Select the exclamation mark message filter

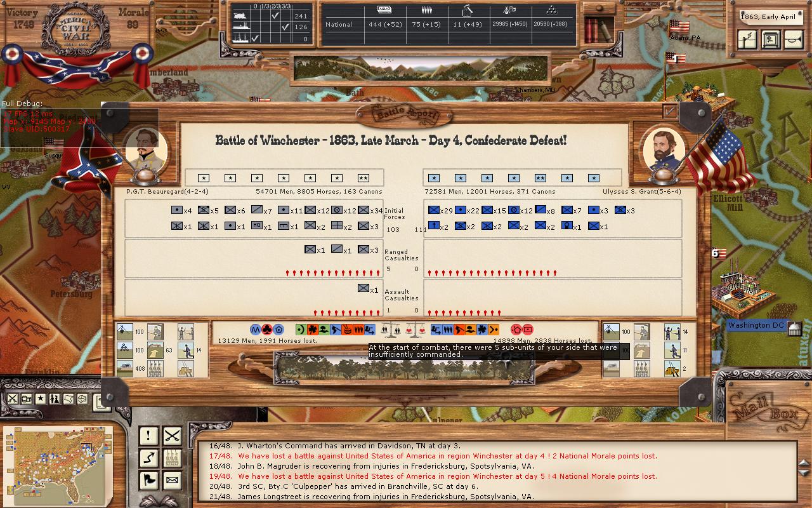click(x=148, y=436)
